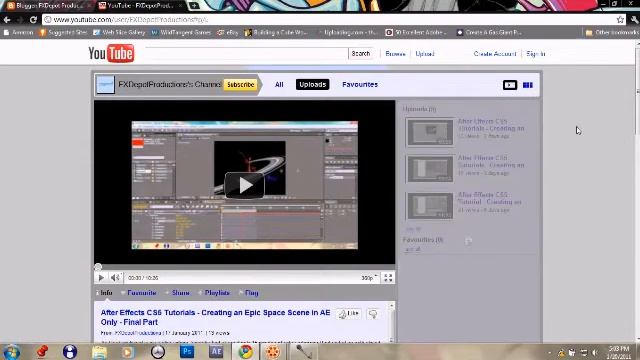Screen dimensions: 640x360
Task: Open first uploaded video thumbnail in sidebar
Action: click(430, 132)
